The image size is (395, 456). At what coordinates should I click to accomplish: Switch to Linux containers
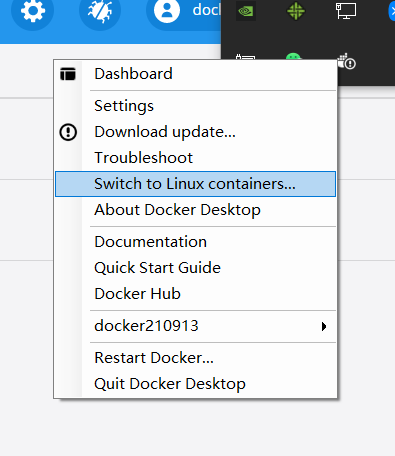tap(196, 184)
